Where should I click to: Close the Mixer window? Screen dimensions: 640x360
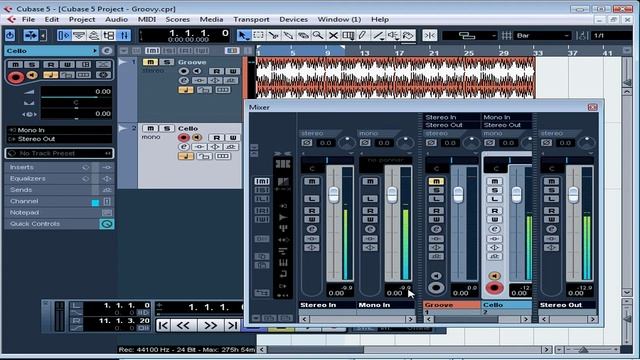click(593, 107)
